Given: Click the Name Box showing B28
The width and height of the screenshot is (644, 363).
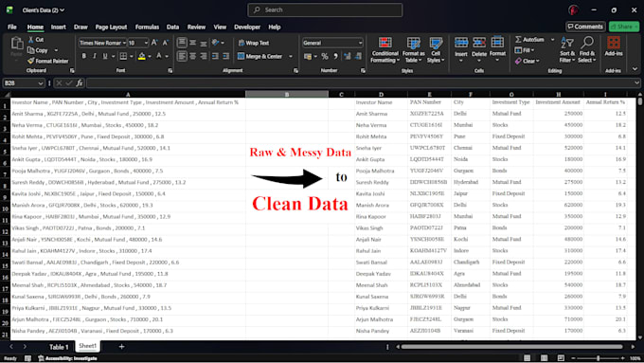Looking at the screenshot, I should [24, 83].
